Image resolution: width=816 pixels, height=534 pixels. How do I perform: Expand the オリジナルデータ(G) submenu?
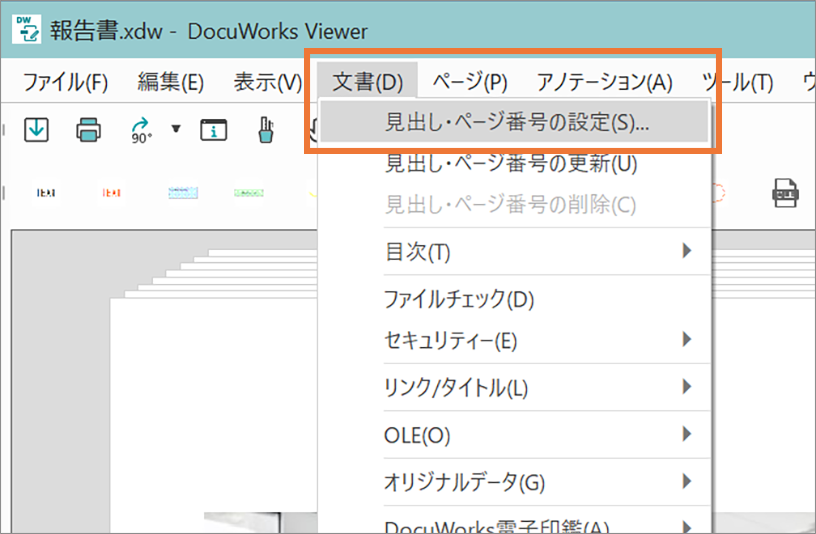(x=514, y=482)
